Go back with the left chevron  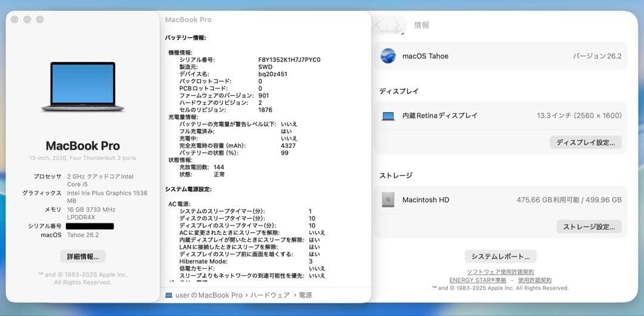click(x=378, y=25)
